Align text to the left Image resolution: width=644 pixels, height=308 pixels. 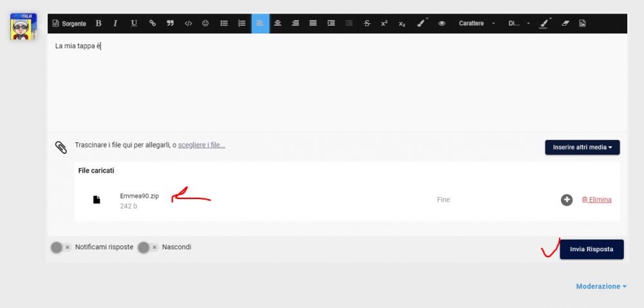click(260, 24)
